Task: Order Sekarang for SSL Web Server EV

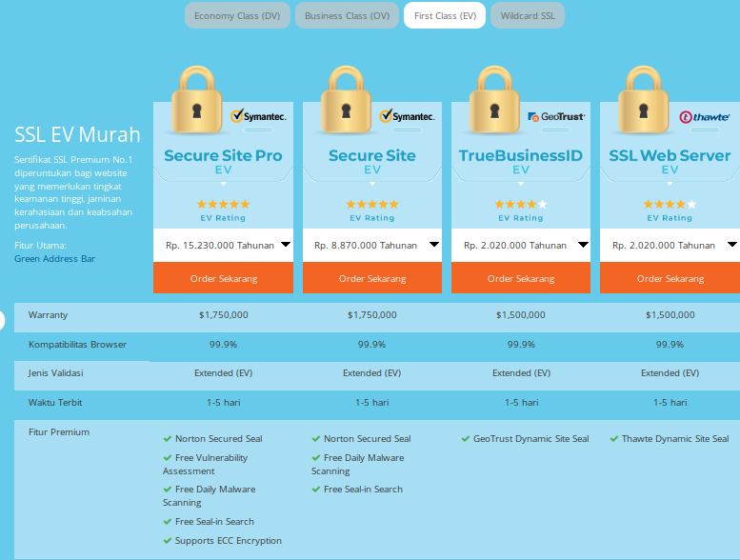Action: point(670,278)
